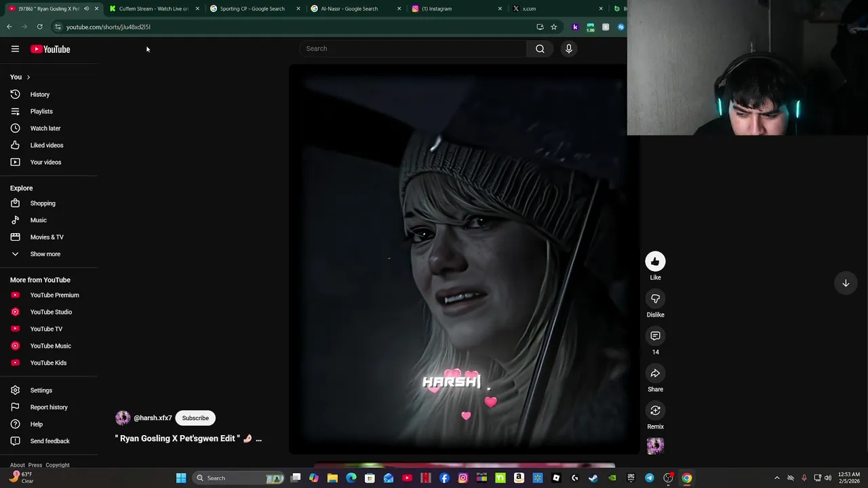
Task: Click the search magnifier button
Action: (540, 49)
